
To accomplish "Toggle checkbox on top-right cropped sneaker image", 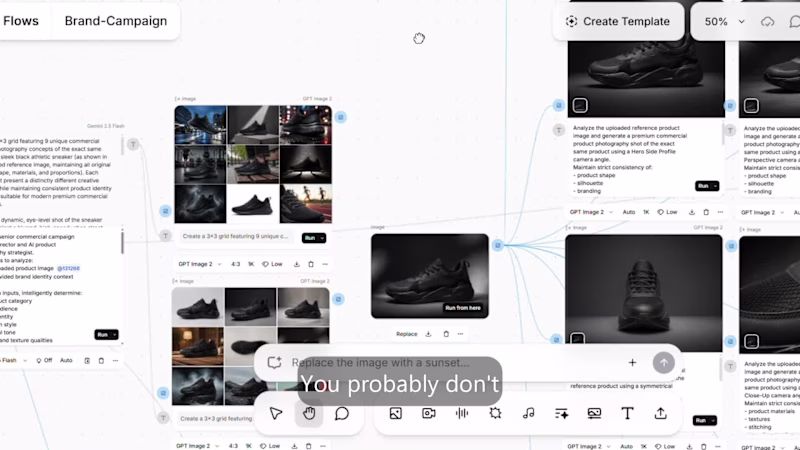I will point(751,106).
